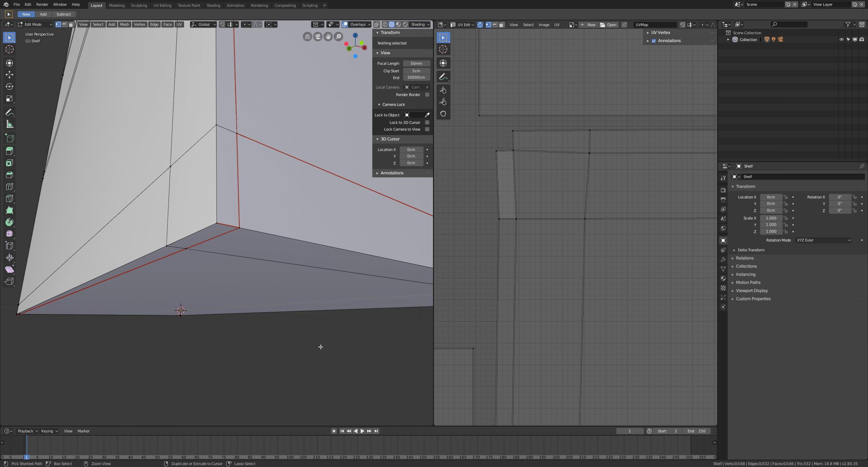Select the Extrude Region tool
This screenshot has height=467, width=868.
[x=9, y=151]
